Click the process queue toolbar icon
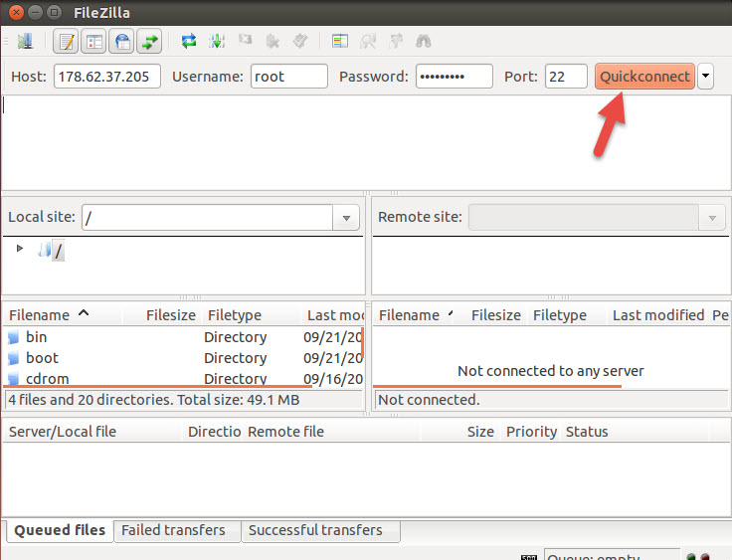 (216, 42)
